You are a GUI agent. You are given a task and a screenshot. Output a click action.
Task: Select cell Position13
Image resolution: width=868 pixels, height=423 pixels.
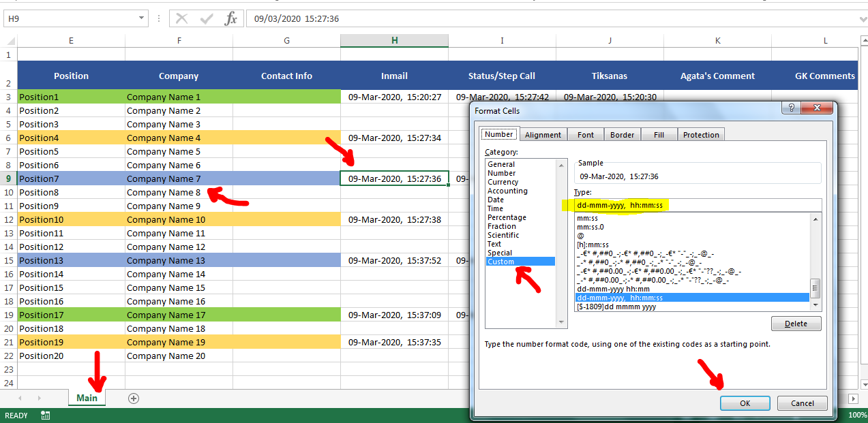72,260
